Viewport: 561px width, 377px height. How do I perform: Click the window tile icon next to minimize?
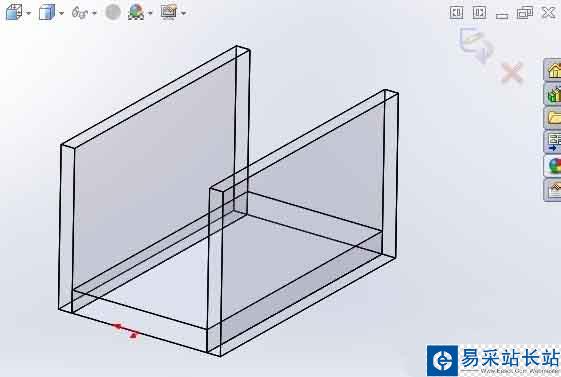479,13
